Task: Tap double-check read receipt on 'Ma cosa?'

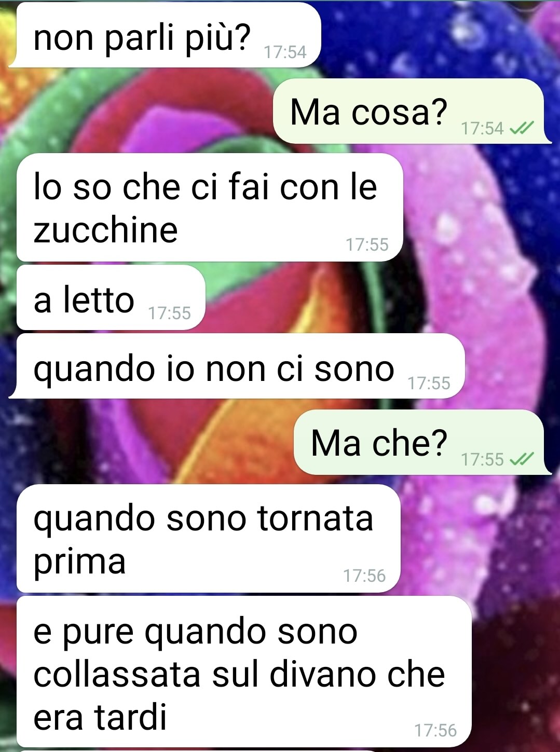Action: point(522,128)
